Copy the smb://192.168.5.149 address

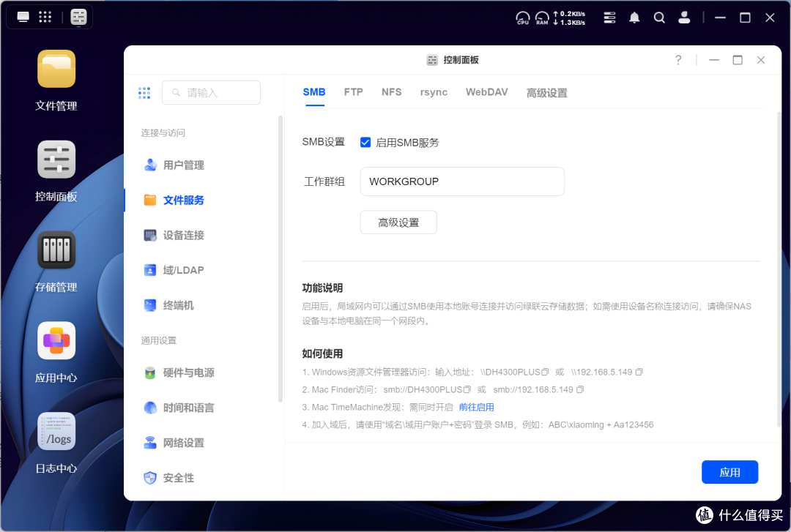pyautogui.click(x=580, y=390)
